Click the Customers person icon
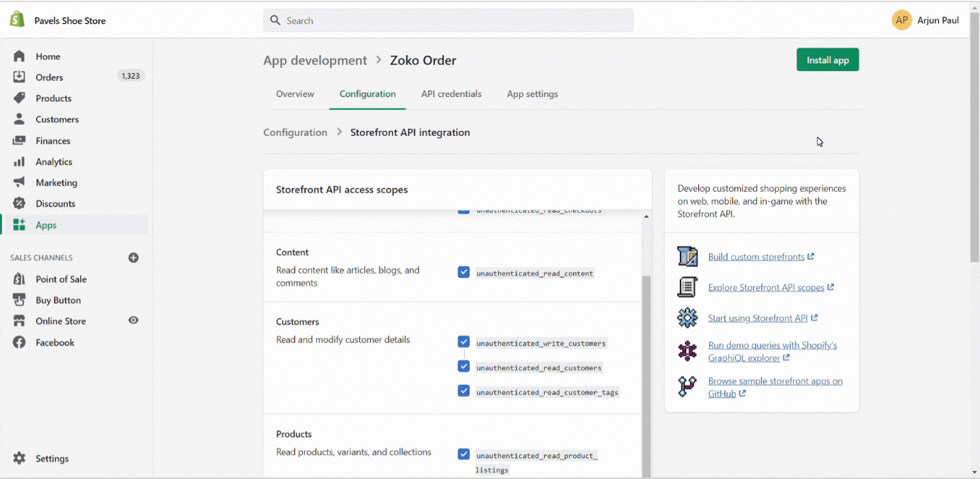The image size is (980, 479). [19, 119]
